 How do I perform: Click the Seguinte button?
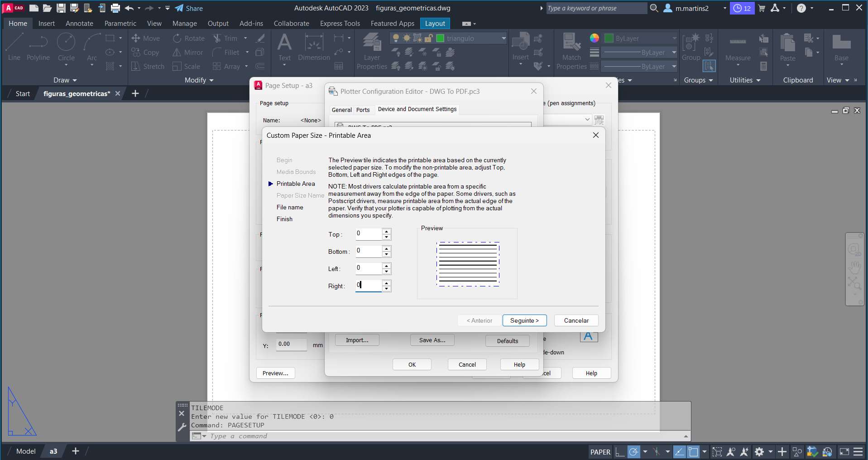pos(524,320)
